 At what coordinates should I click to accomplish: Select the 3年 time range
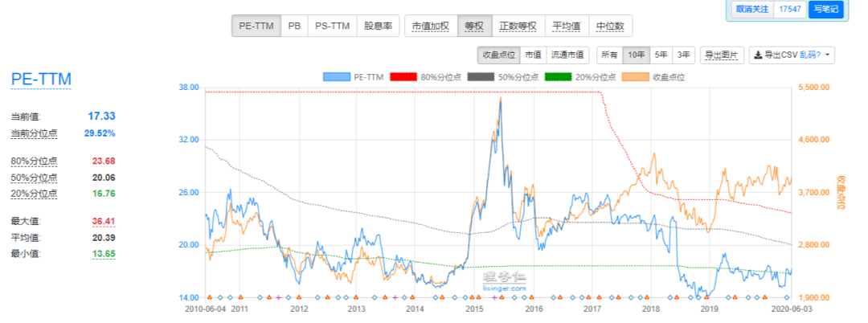683,55
